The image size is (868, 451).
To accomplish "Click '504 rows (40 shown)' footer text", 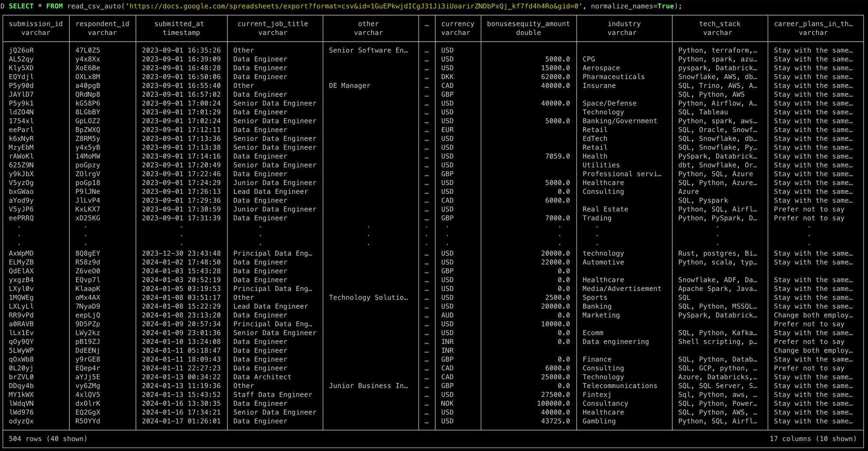I will (48, 439).
